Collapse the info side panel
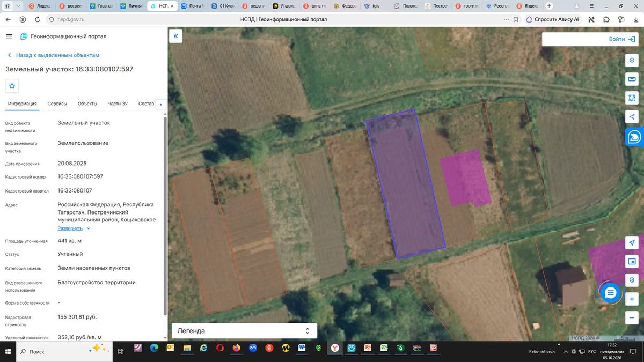Image resolution: width=644 pixels, height=362 pixels. click(175, 36)
